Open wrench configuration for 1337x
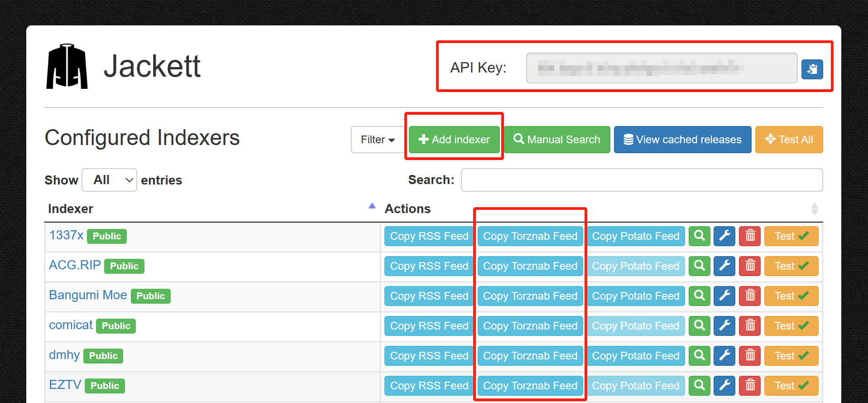This screenshot has height=403, width=868. pyautogui.click(x=724, y=236)
